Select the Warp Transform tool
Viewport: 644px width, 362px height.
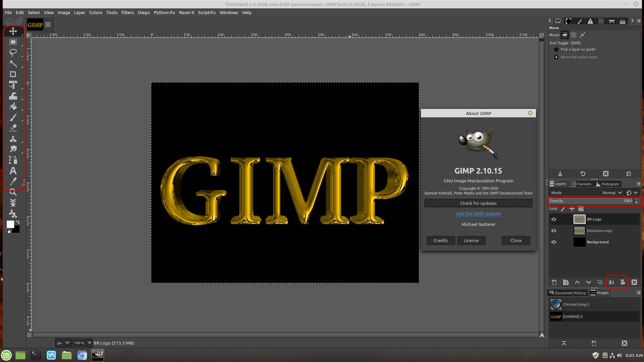(13, 96)
